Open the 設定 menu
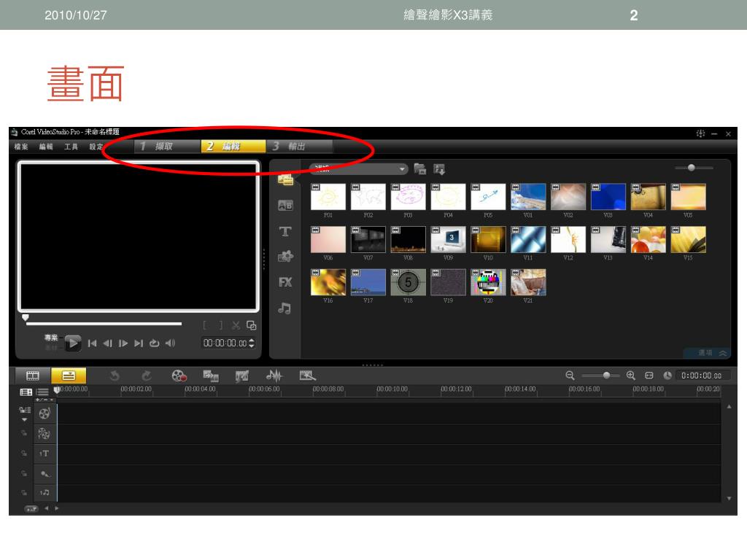The width and height of the screenshot is (747, 560). [x=96, y=147]
